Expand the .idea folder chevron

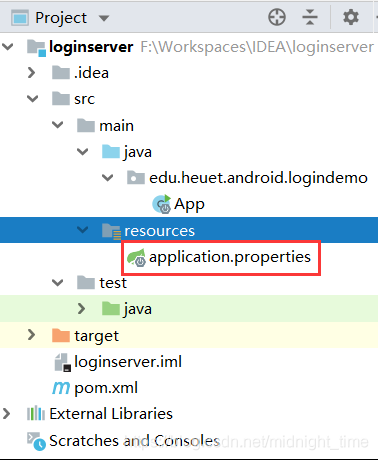pos(32,73)
